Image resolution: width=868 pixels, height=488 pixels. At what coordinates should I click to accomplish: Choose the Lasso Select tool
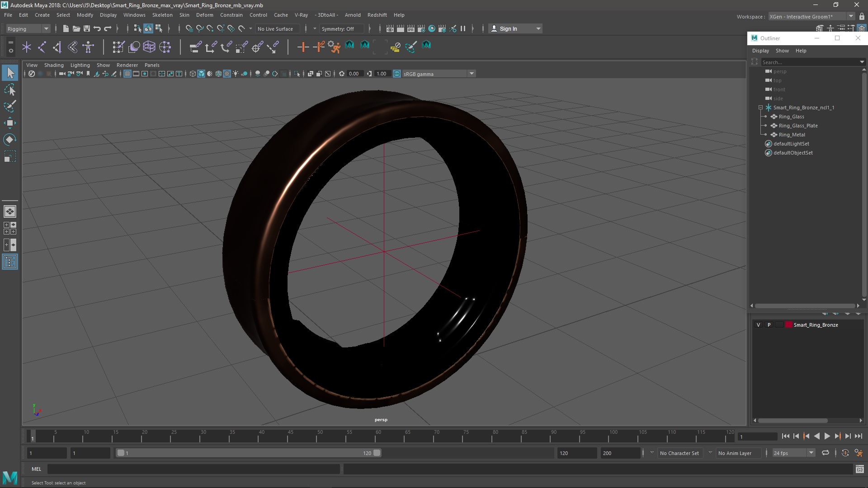pyautogui.click(x=10, y=89)
